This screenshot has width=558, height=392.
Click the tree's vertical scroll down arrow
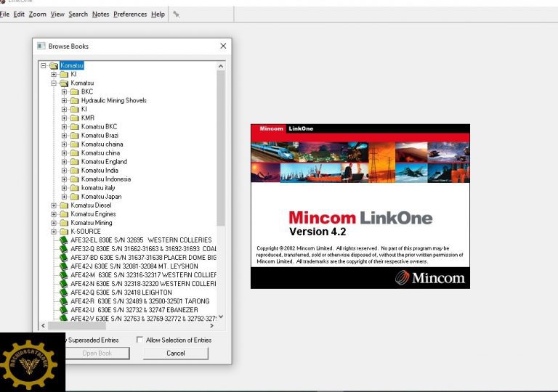tap(221, 317)
